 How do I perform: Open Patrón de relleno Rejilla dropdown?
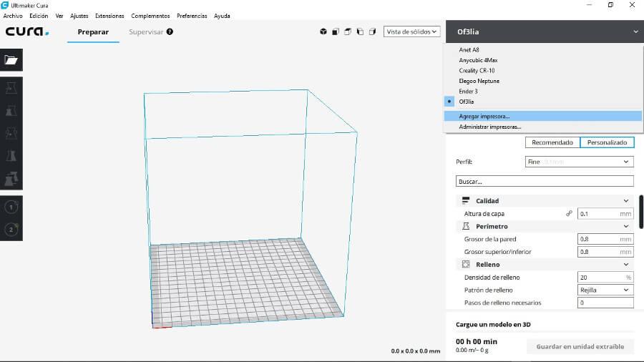point(605,290)
